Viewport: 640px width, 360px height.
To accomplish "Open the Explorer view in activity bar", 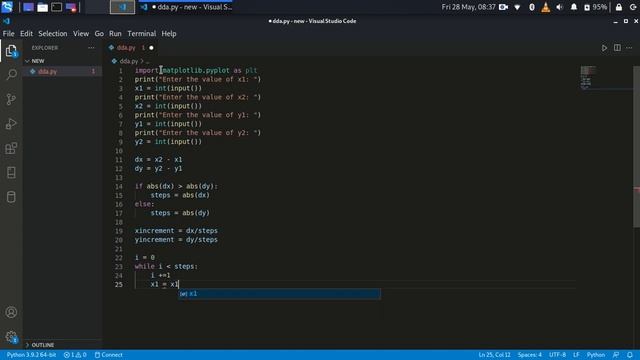I will (x=11, y=51).
